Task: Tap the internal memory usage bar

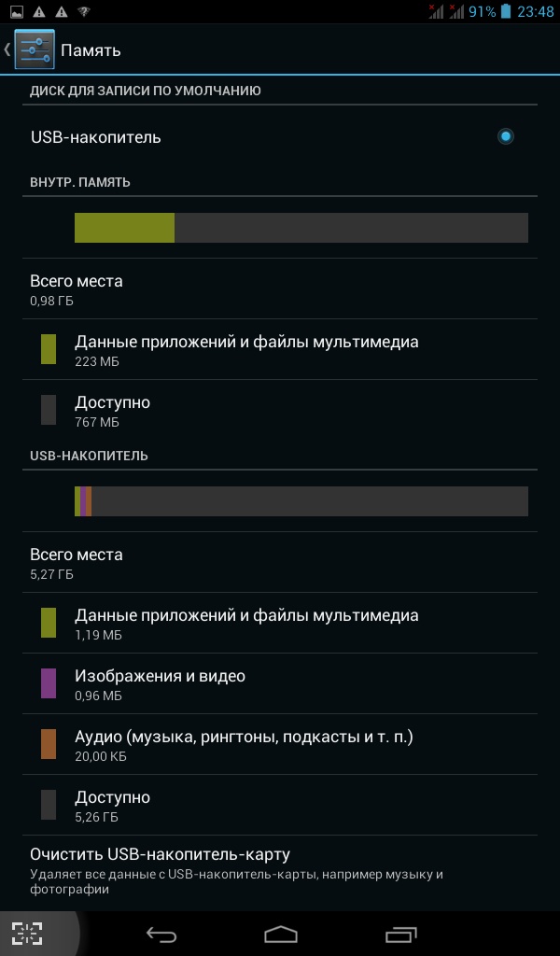Action: pos(301,228)
